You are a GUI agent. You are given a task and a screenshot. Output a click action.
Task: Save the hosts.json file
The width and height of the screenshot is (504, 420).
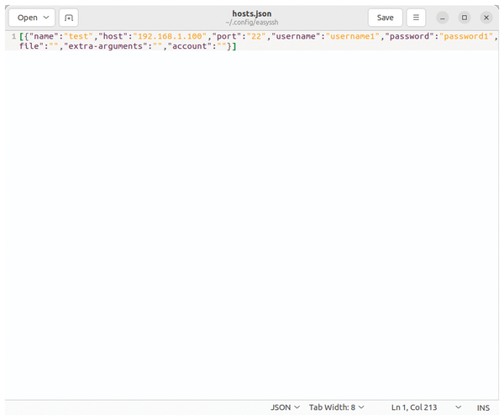point(385,18)
